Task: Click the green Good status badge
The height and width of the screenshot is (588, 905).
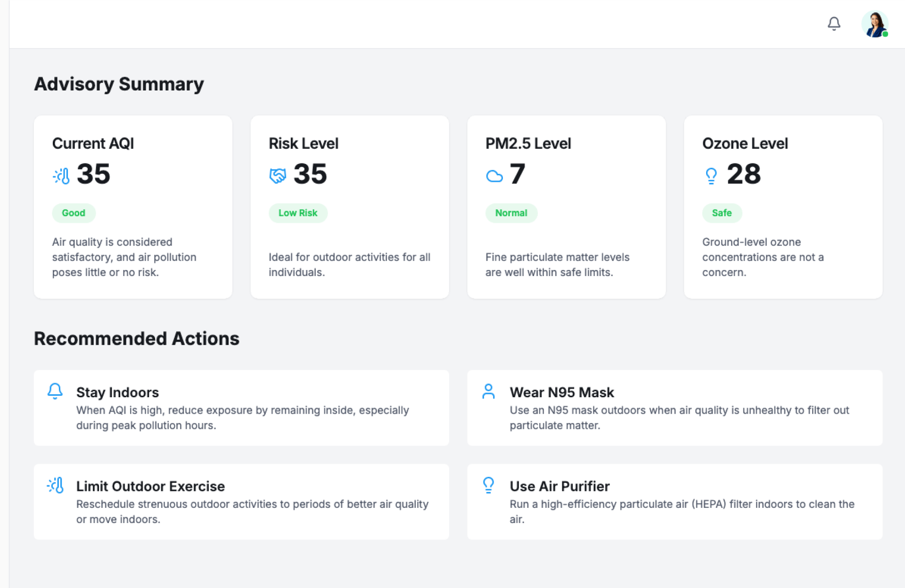Action: coord(74,213)
